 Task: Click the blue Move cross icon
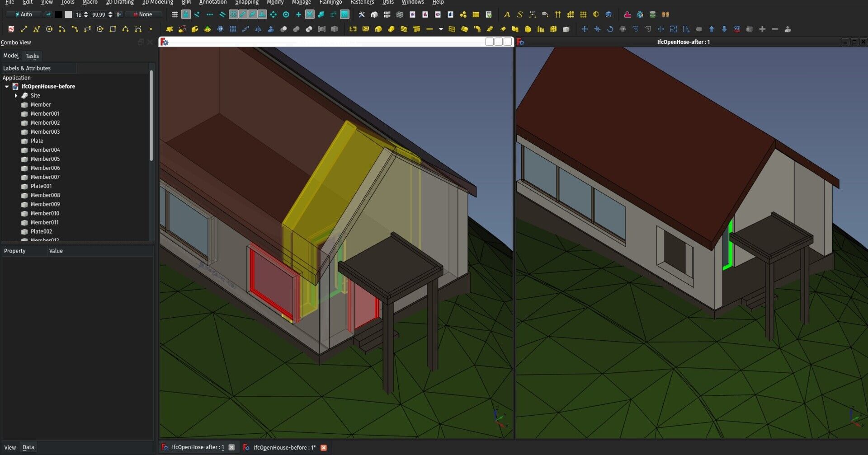tap(585, 29)
